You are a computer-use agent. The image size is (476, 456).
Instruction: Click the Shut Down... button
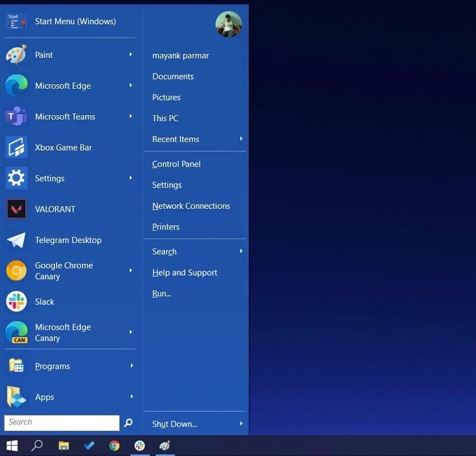pyautogui.click(x=175, y=424)
